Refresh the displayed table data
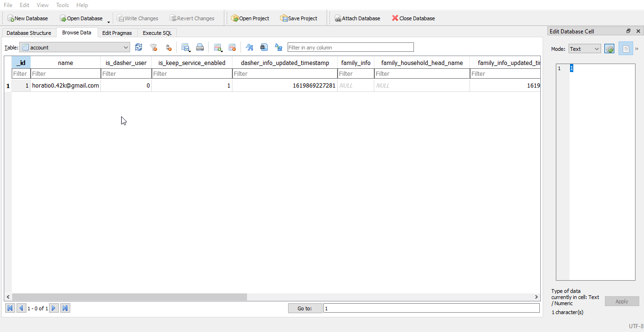Viewport: 644px width, 332px height. coord(138,47)
